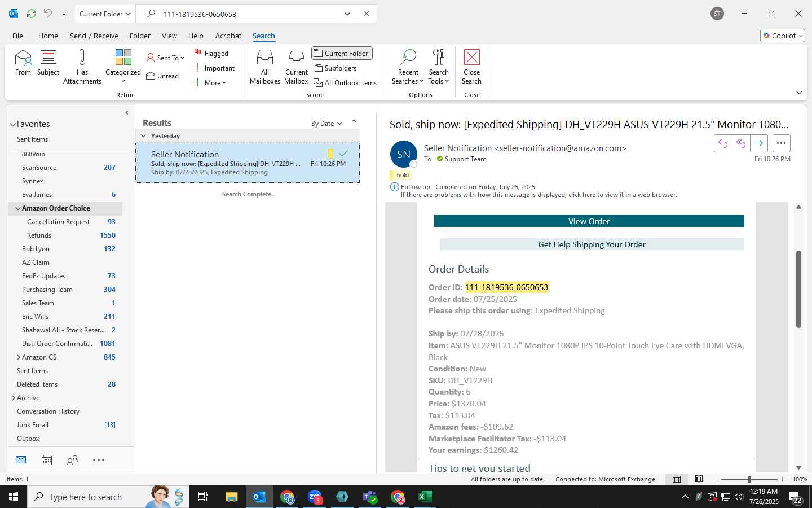Switch to Mail view icon
The image size is (812, 508).
point(21,460)
